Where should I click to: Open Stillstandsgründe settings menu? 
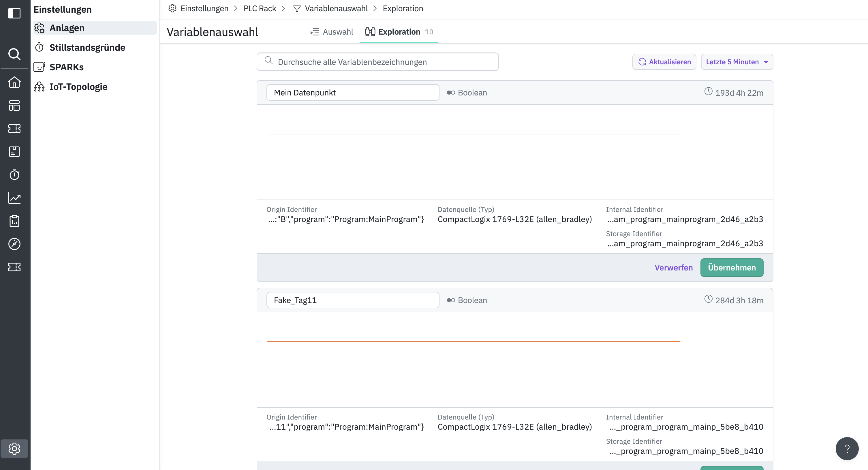tap(87, 48)
